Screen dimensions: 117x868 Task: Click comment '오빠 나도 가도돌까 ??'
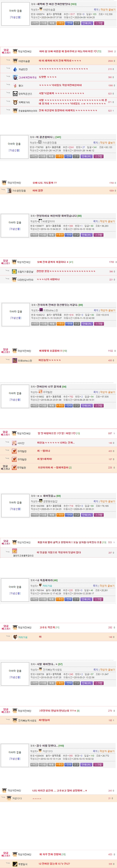pyautogui.click(x=45, y=183)
